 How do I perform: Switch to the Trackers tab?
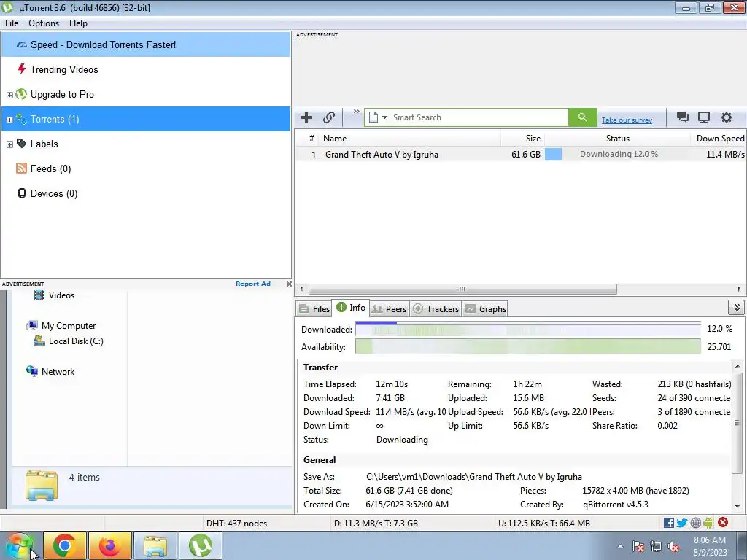(x=436, y=308)
